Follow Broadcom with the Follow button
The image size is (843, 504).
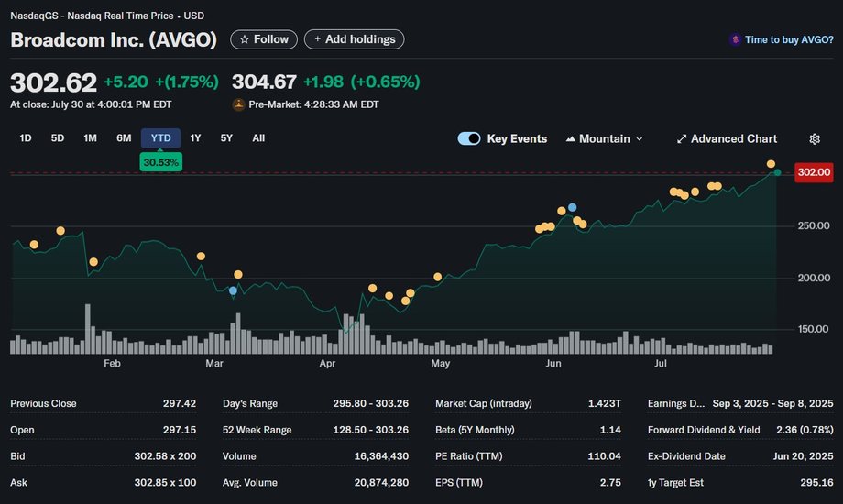(x=264, y=39)
